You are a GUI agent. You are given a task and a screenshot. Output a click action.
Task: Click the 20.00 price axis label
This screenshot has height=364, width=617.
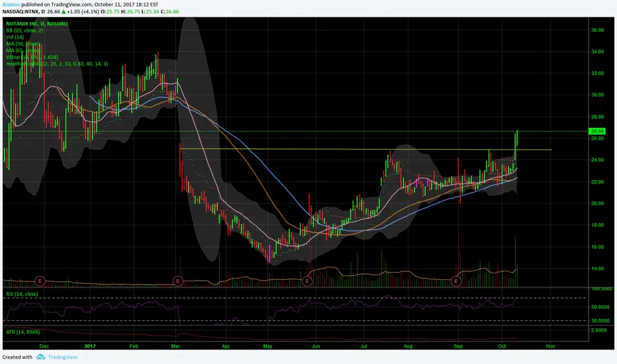click(x=597, y=203)
